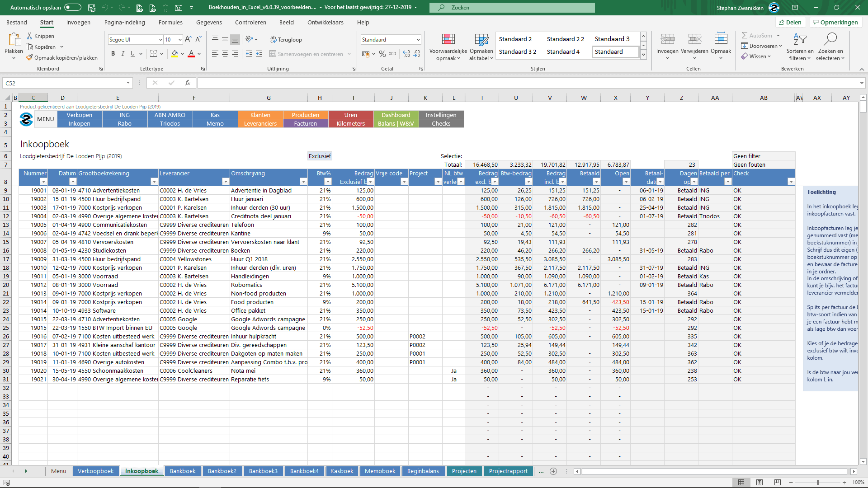
Task: Click the Leveranciers navigation button
Action: pos(260,123)
